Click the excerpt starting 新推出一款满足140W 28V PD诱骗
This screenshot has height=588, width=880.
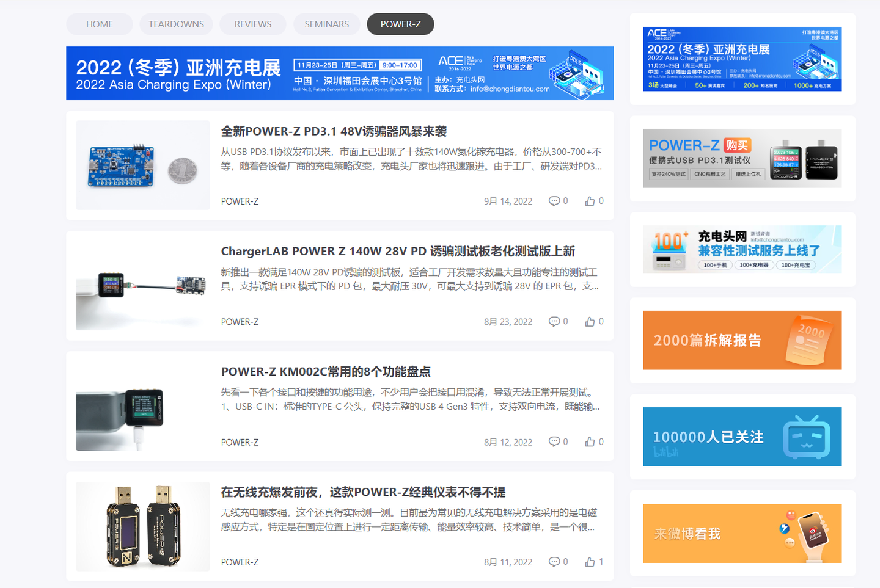tap(410, 279)
